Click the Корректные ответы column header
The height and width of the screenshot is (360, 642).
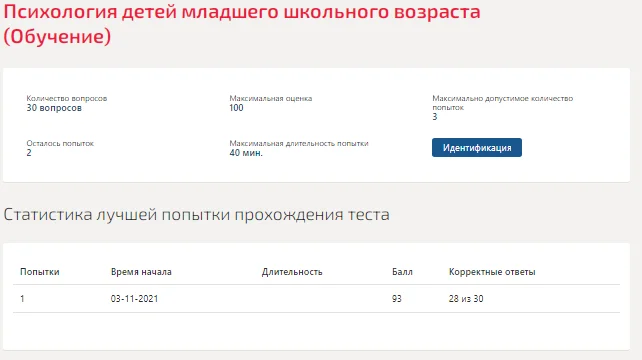(492, 272)
